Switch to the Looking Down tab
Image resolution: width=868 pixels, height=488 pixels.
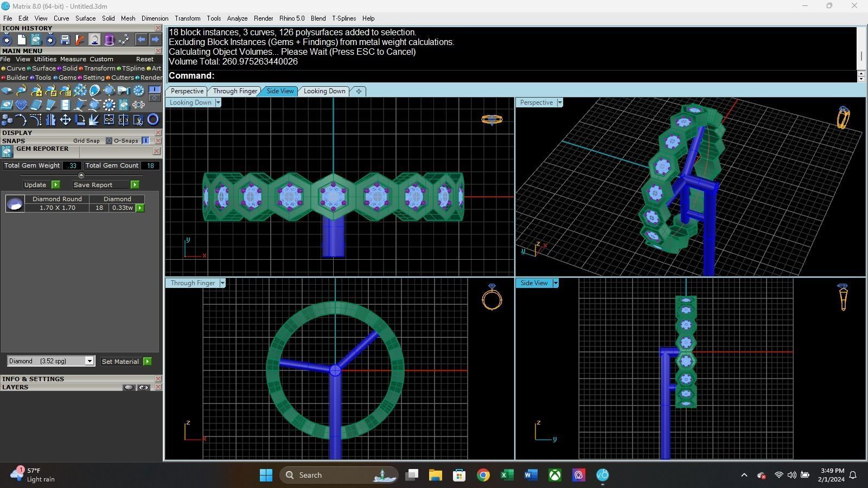[x=324, y=91]
